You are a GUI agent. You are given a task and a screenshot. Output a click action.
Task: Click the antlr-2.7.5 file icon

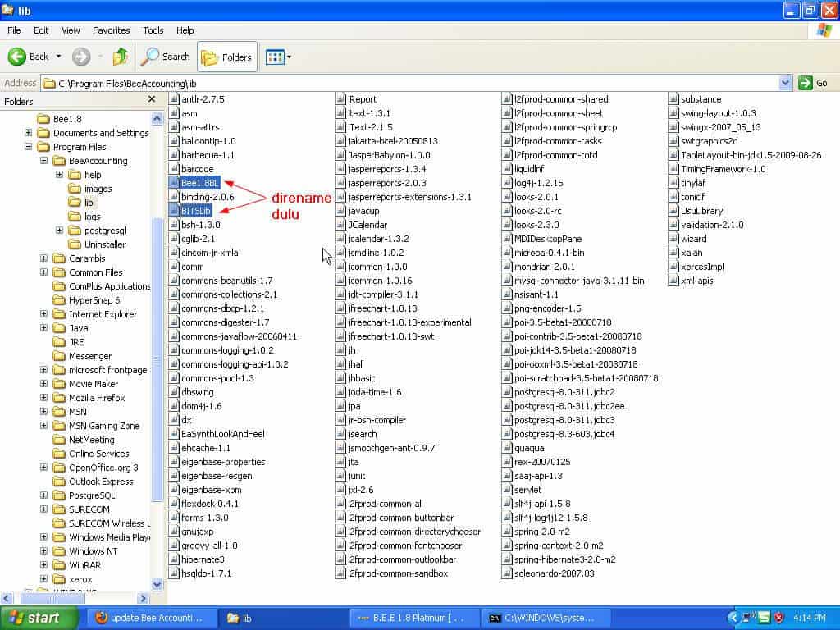(174, 99)
